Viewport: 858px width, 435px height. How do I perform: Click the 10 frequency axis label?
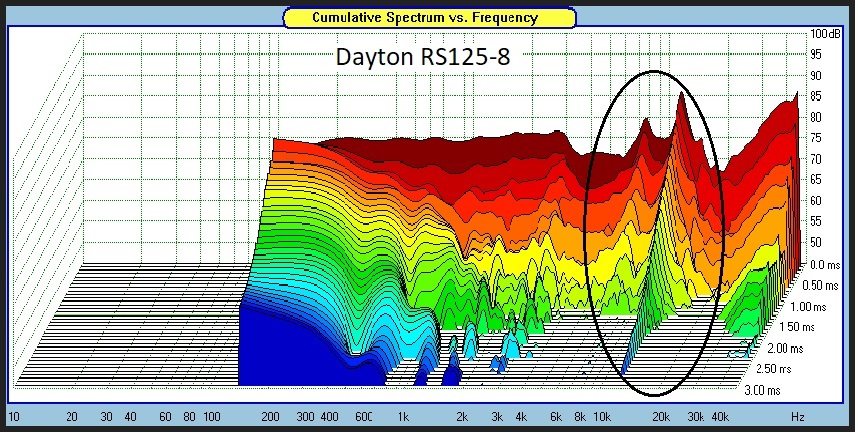(x=14, y=417)
